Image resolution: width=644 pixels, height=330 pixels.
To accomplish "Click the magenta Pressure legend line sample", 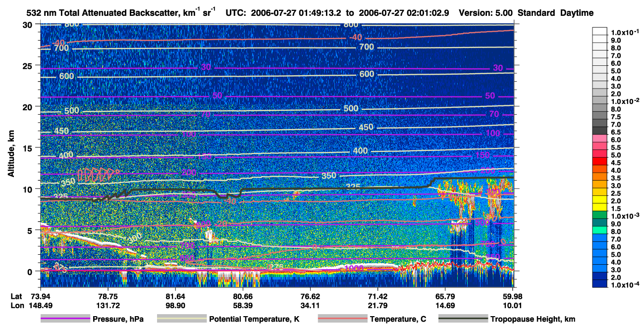I will (x=65, y=319).
